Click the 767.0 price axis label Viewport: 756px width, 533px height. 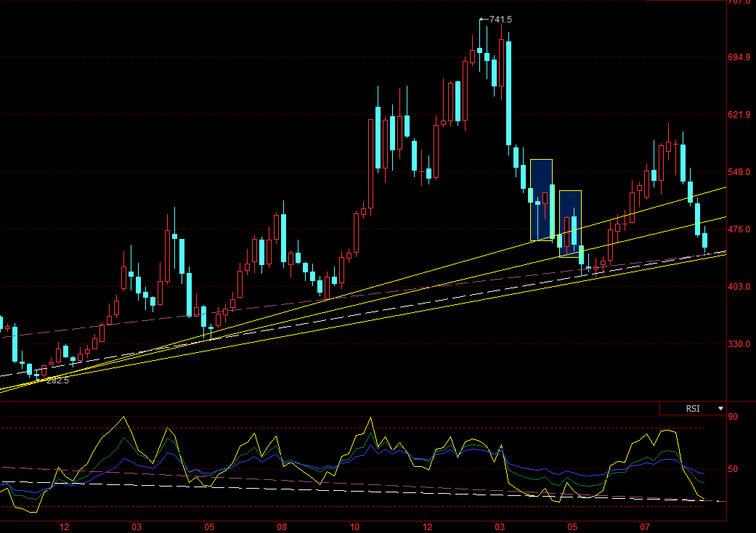pos(739,3)
